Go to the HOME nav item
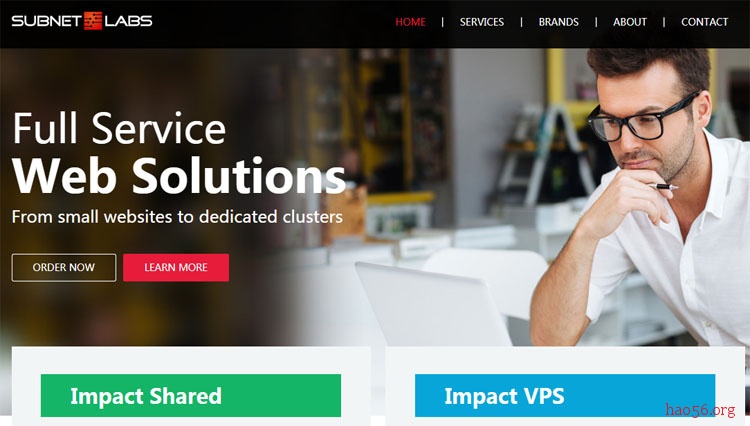 410,22
